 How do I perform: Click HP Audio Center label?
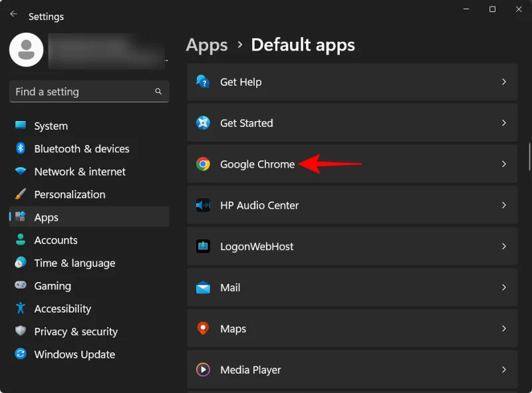pyautogui.click(x=259, y=205)
